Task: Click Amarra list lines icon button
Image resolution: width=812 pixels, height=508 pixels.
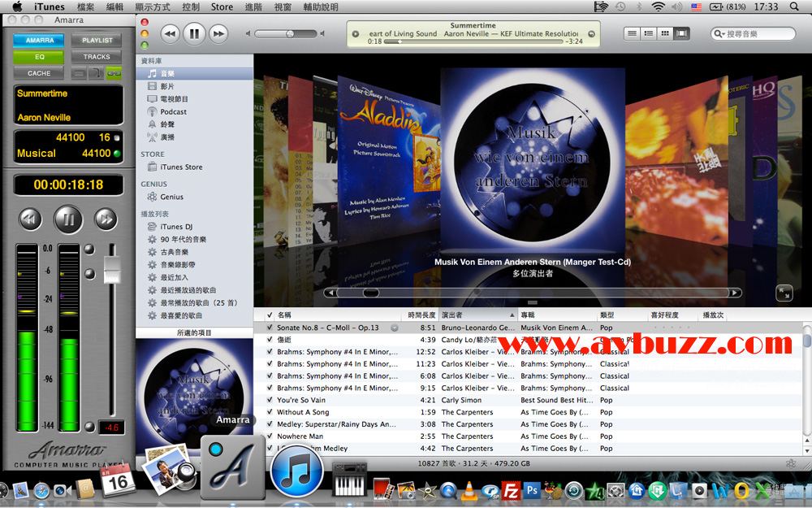Action: tap(79, 73)
